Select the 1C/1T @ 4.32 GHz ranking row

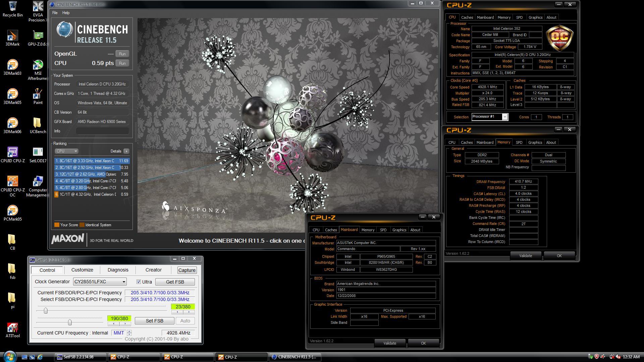(92, 194)
